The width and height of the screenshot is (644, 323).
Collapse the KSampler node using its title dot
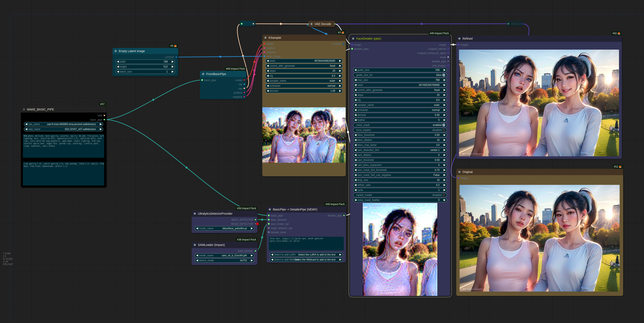(x=265, y=38)
